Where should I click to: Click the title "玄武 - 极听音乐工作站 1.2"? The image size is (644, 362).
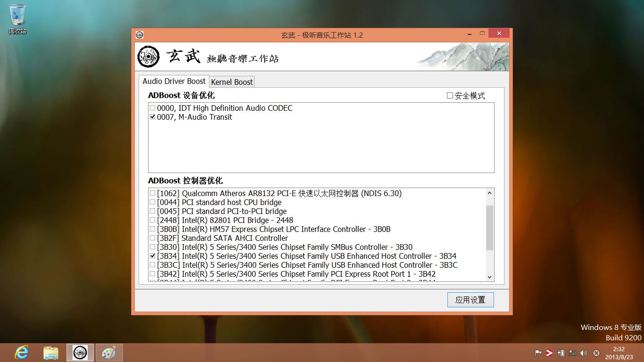[322, 35]
